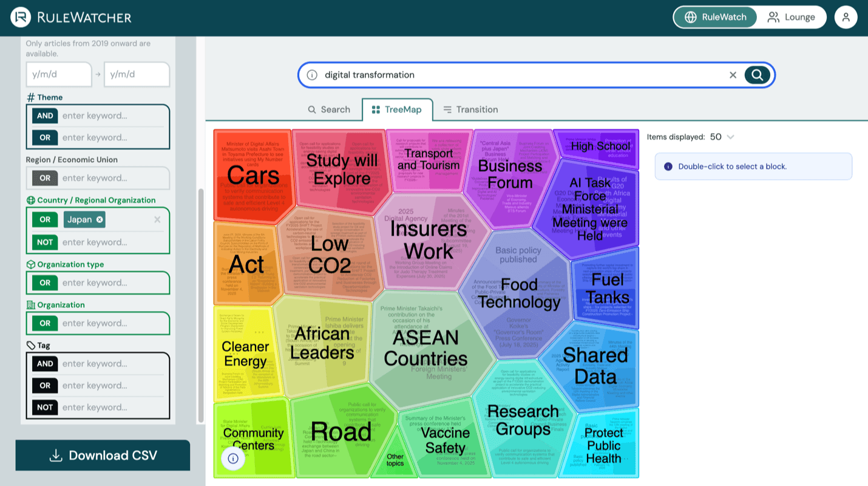Remove the Japan country tag
This screenshot has height=486, width=868.
[100, 219]
